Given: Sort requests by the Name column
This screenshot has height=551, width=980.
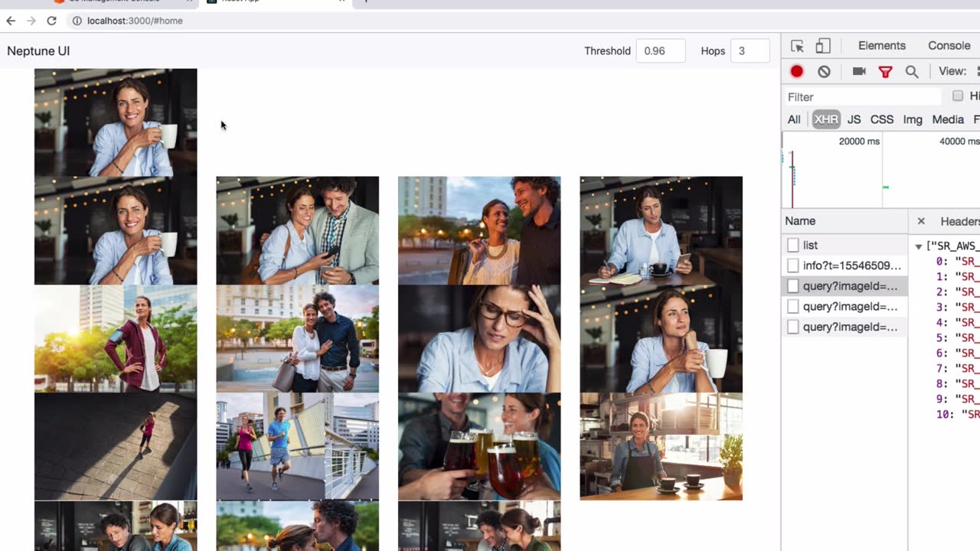Looking at the screenshot, I should 844,221.
